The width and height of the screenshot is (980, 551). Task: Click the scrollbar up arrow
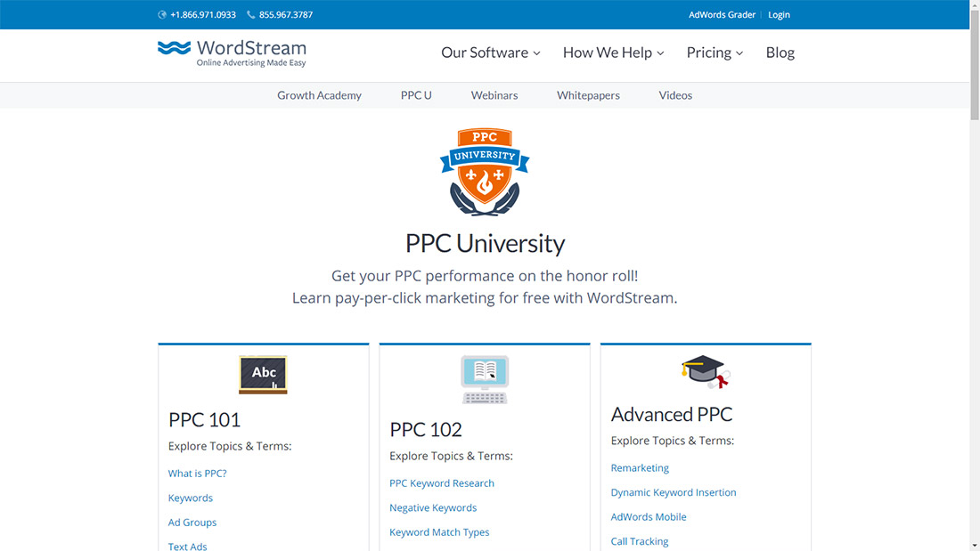coord(975,4)
